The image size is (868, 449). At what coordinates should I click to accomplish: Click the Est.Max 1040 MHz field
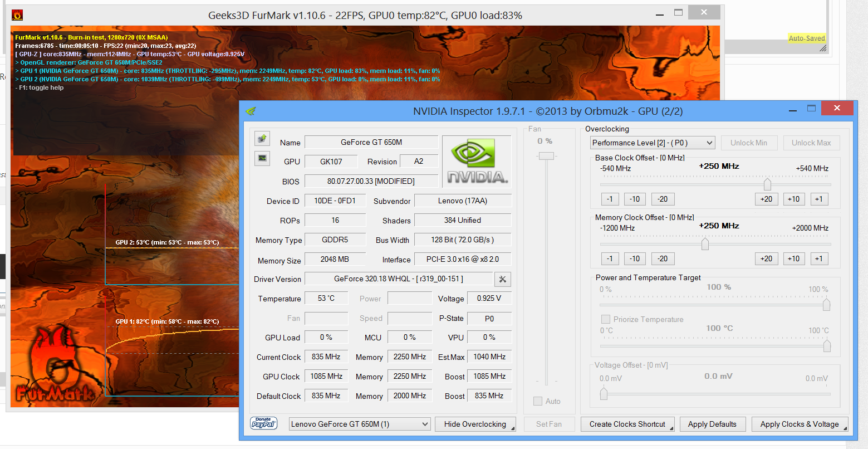[489, 357]
